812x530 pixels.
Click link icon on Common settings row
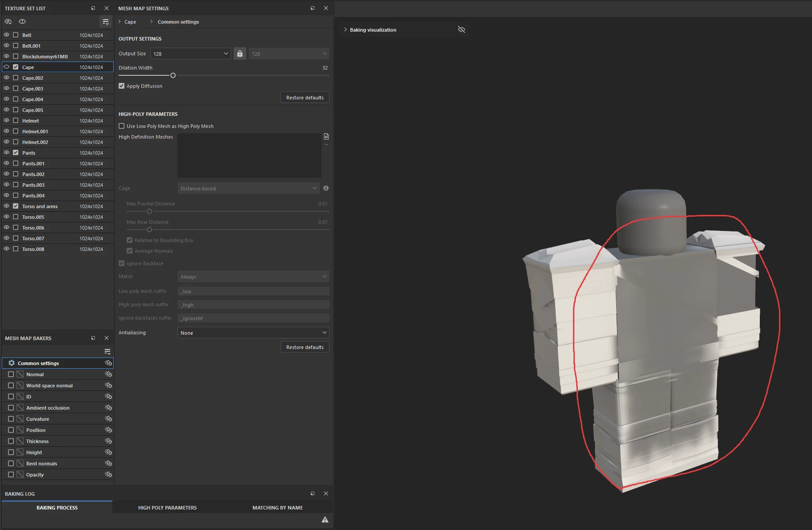click(x=108, y=363)
